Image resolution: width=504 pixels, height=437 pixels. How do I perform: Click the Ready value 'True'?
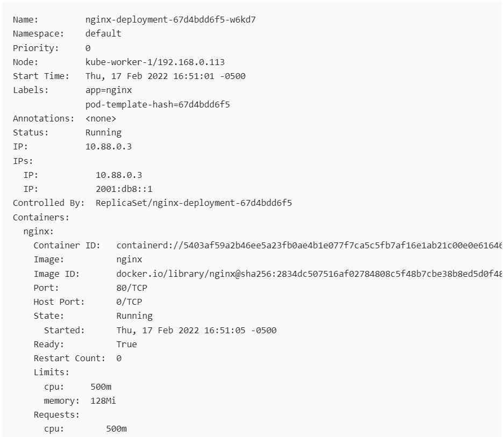pyautogui.click(x=126, y=344)
